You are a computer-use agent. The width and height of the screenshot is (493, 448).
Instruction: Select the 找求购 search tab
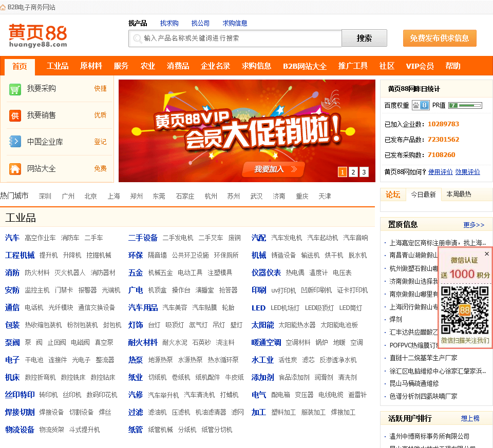coord(169,23)
